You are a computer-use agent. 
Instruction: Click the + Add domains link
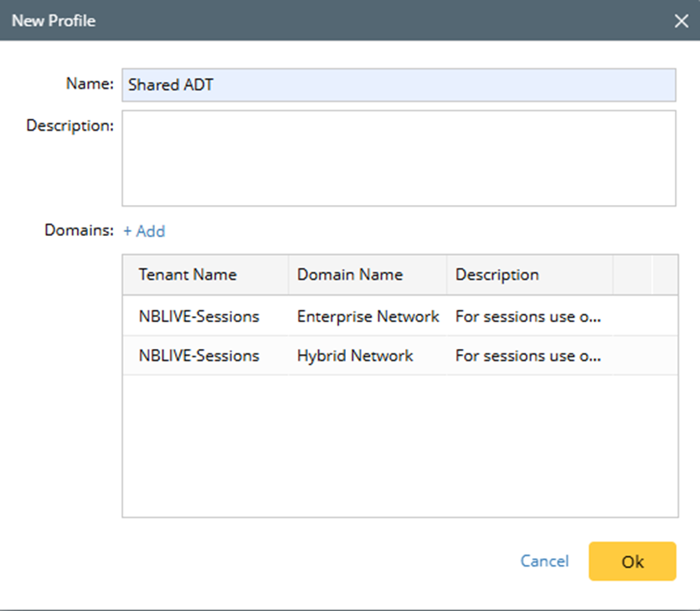tap(144, 231)
